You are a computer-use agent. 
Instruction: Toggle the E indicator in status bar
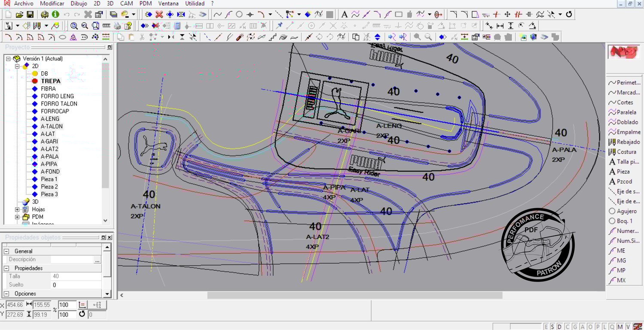547,327
